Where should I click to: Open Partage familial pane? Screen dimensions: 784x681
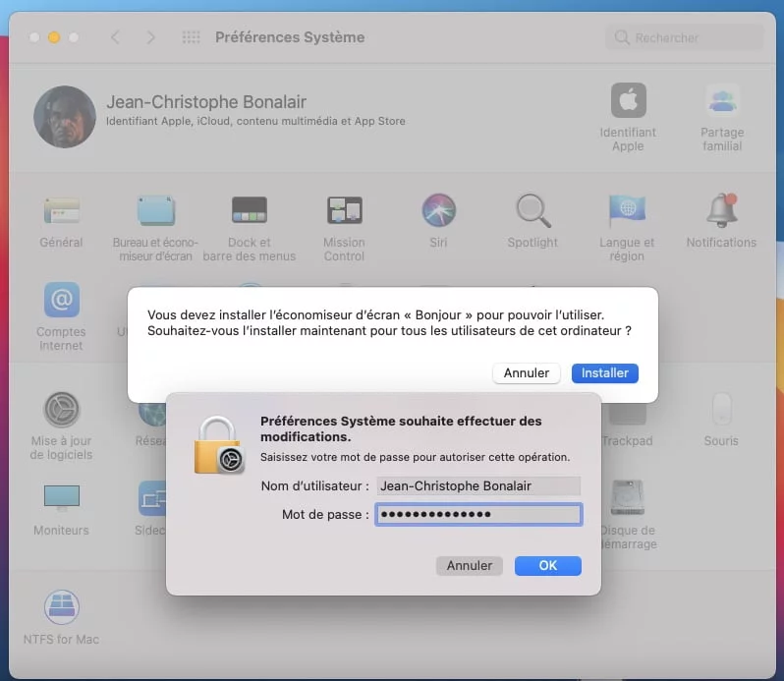coord(722,100)
